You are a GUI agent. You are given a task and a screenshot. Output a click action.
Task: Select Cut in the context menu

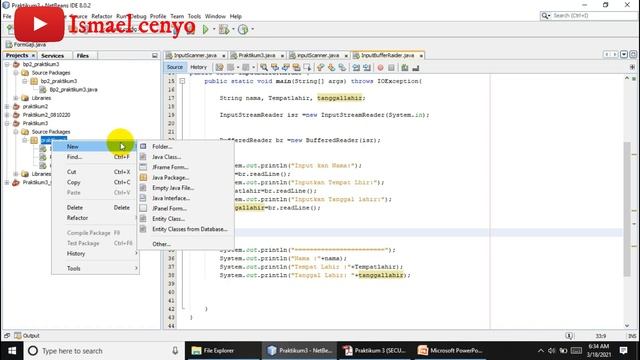pos(96,172)
